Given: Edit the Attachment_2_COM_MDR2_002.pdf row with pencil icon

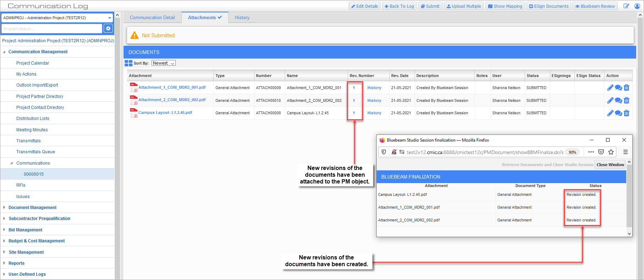Looking at the screenshot, I should [610, 100].
